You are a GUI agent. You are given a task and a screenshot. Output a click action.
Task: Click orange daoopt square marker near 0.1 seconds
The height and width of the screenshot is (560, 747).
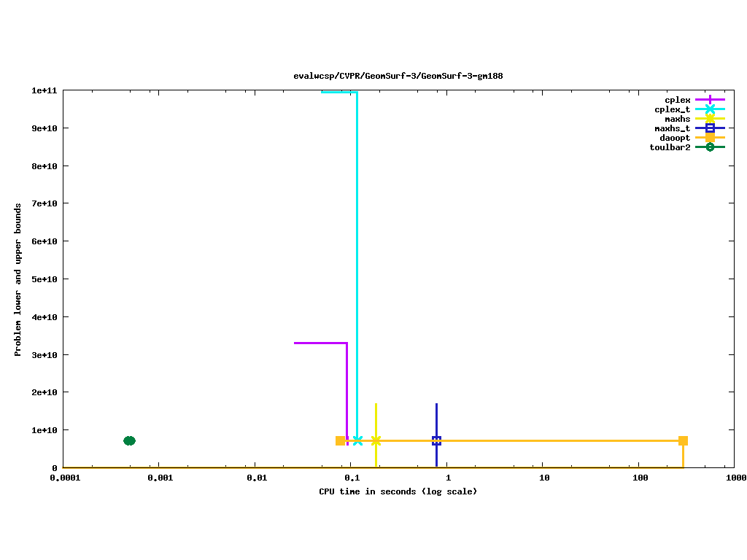[x=340, y=440]
